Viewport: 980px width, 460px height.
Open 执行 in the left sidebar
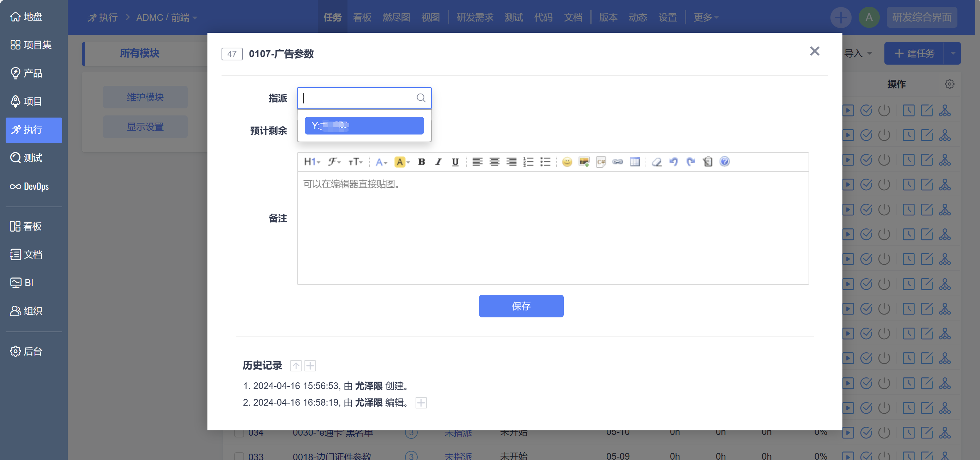coord(34,130)
